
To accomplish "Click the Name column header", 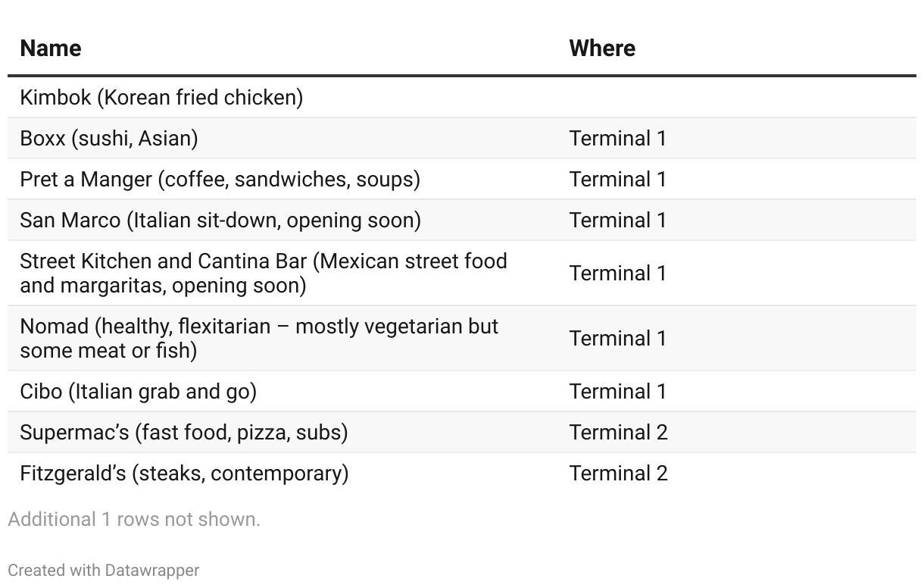I will click(x=51, y=48).
